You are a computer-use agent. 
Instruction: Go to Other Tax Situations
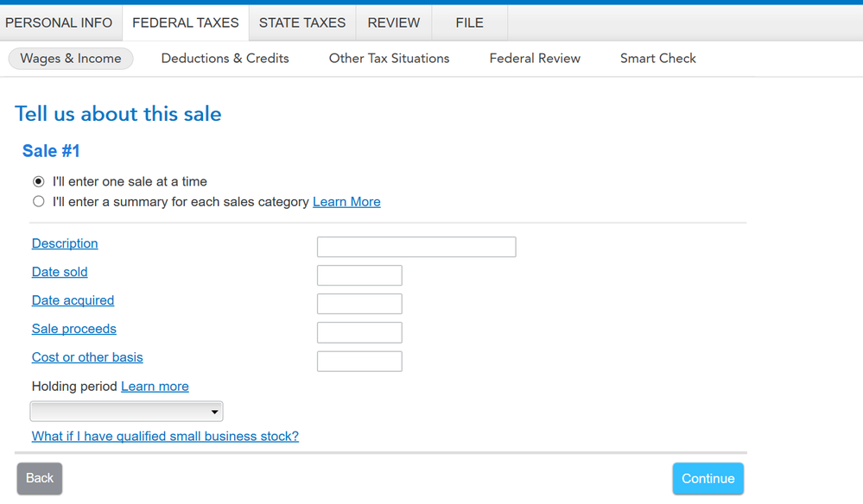pyautogui.click(x=389, y=59)
